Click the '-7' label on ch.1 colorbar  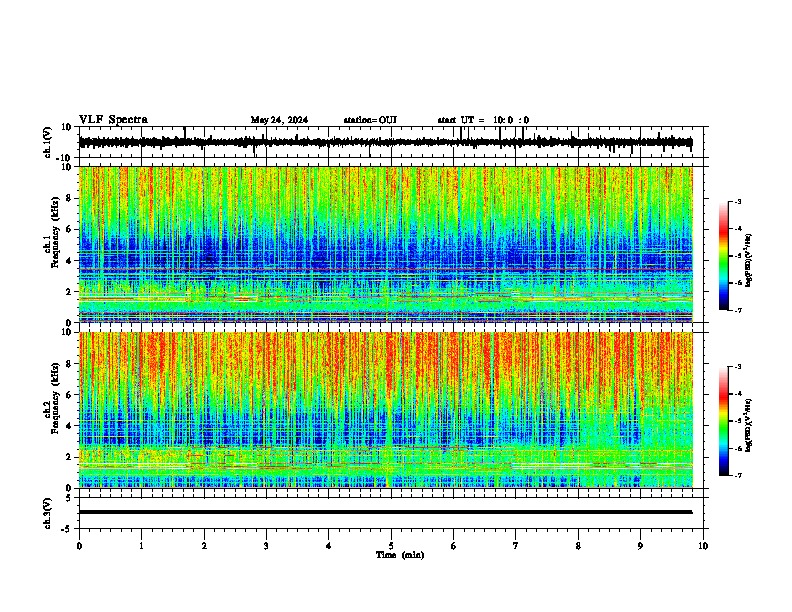coord(738,310)
